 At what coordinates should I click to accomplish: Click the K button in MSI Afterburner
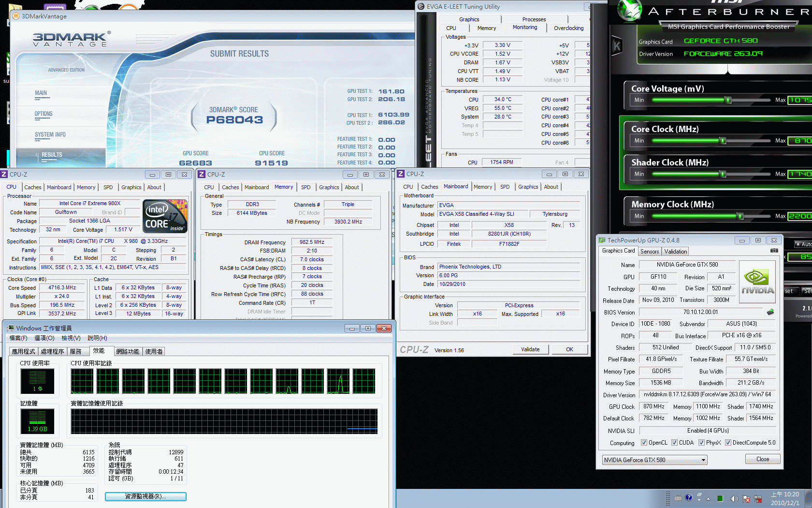point(617,46)
